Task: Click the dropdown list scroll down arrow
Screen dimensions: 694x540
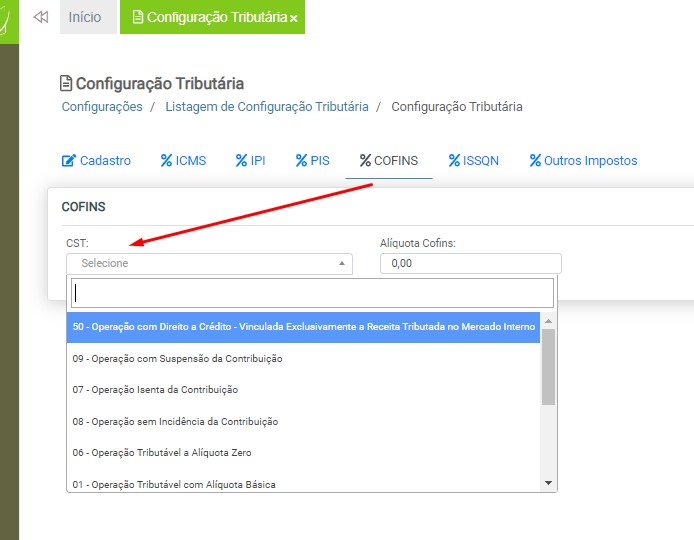Action: [548, 483]
